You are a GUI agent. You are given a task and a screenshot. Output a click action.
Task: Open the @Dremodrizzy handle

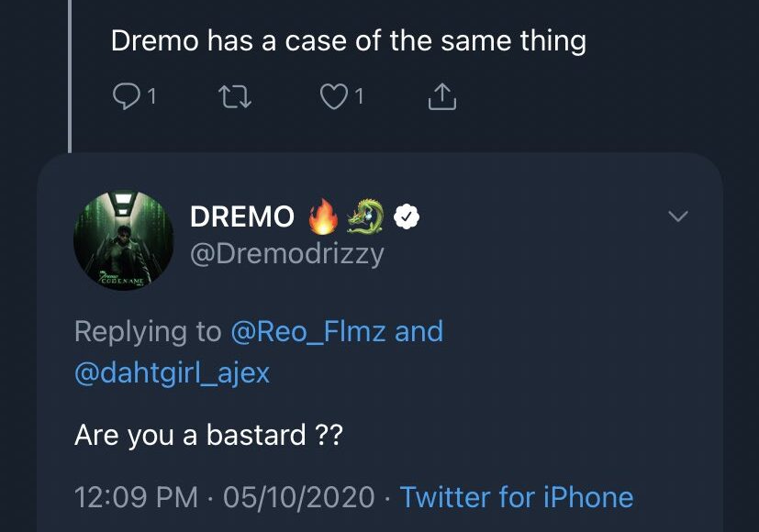(286, 254)
